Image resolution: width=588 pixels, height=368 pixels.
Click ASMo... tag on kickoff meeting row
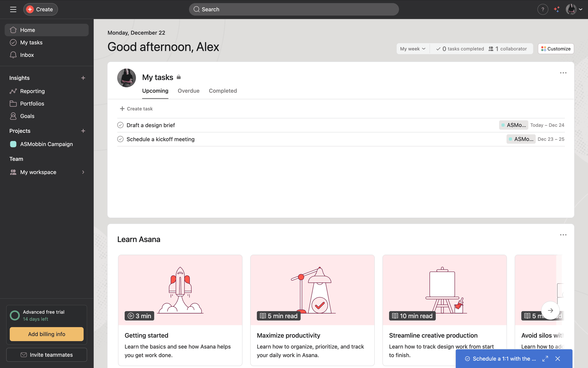point(521,139)
